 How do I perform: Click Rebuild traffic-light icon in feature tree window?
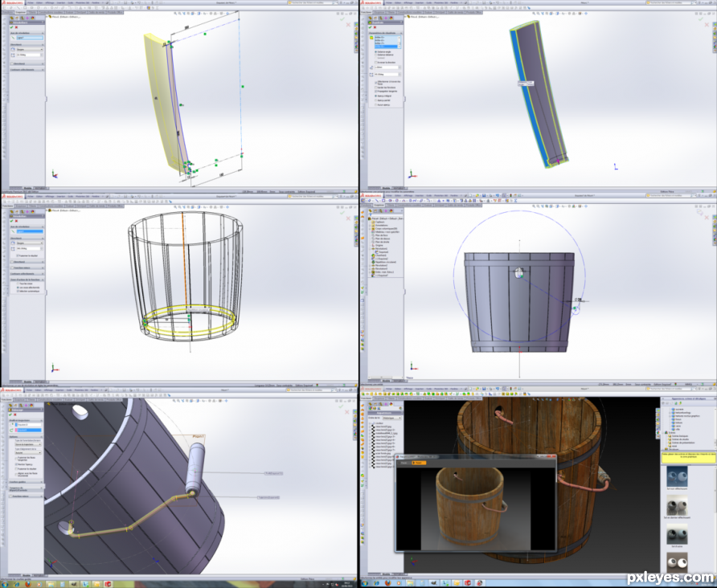click(510, 195)
